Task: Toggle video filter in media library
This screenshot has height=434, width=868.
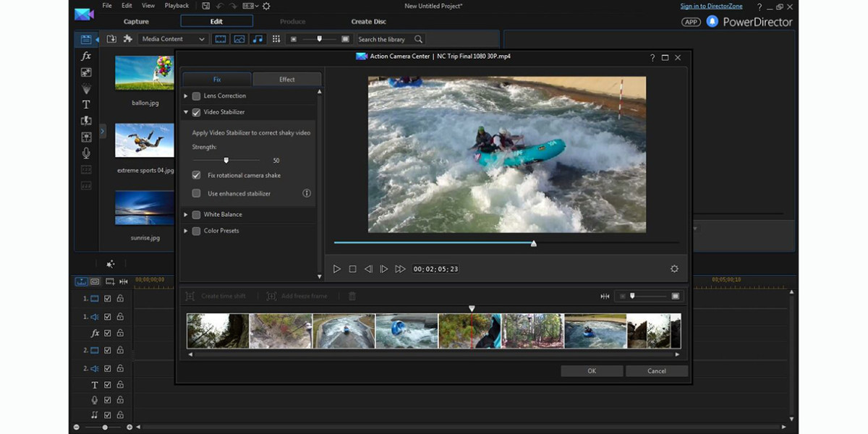Action: (221, 39)
